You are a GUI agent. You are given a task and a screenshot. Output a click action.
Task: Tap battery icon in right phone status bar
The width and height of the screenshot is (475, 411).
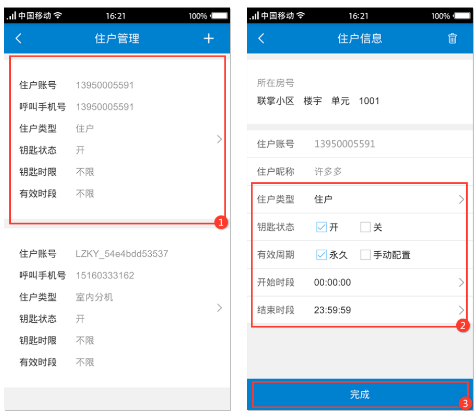462,16
